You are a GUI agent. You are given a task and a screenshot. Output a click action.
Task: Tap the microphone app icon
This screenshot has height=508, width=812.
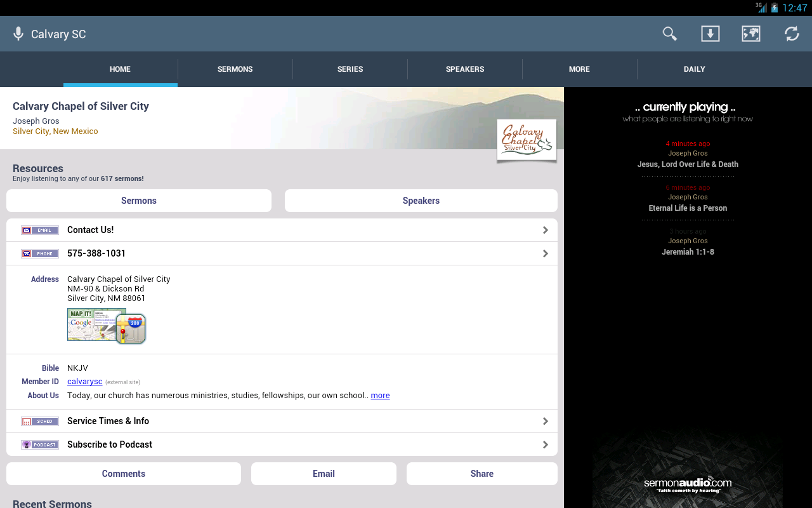(x=18, y=34)
